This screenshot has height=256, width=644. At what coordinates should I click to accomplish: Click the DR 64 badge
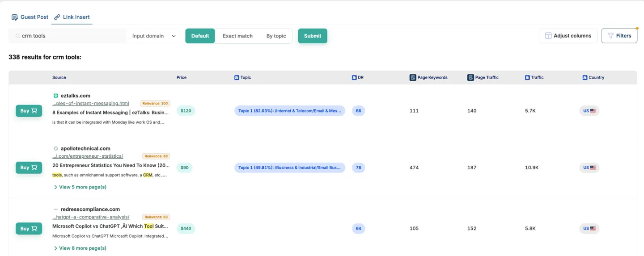click(359, 228)
